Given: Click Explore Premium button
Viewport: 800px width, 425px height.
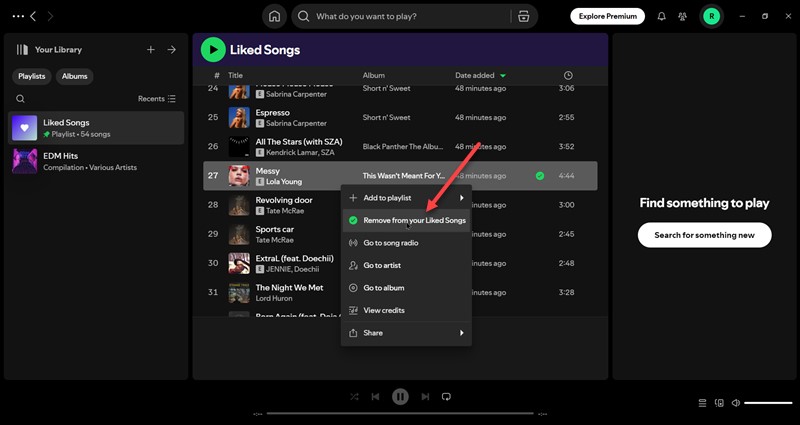Looking at the screenshot, I should pyautogui.click(x=607, y=16).
